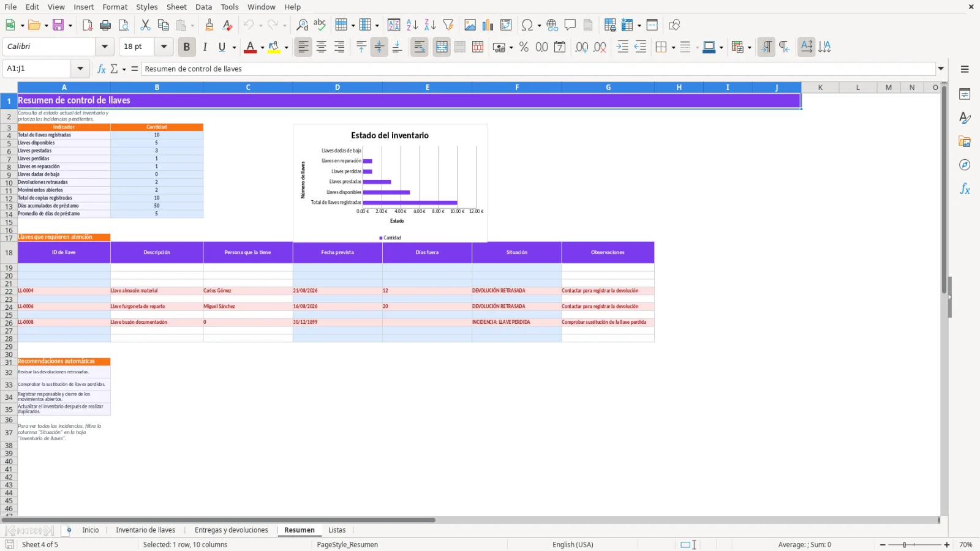The width and height of the screenshot is (980, 551).
Task: Align text to the right
Action: click(x=339, y=47)
